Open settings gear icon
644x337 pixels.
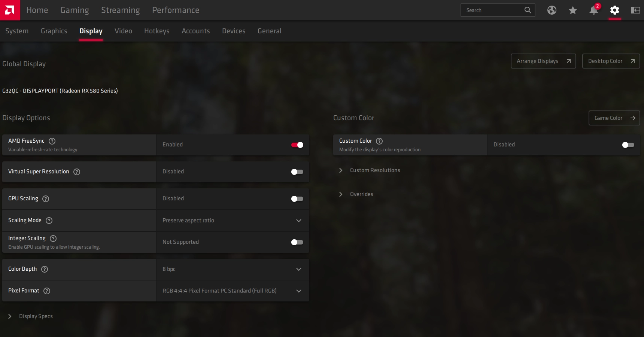[x=614, y=10]
